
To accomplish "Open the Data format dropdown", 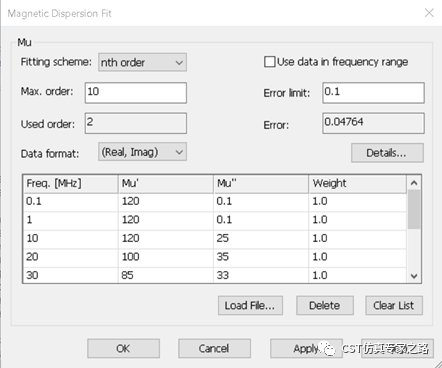I will click(x=142, y=152).
